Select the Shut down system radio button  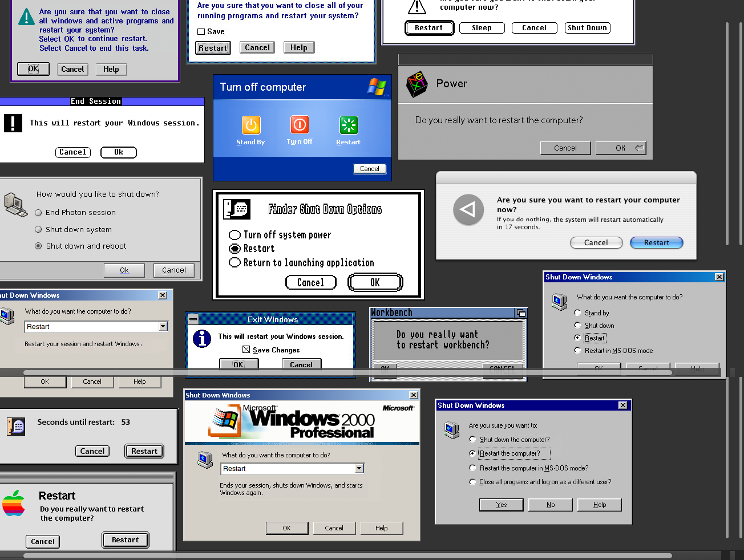38,229
